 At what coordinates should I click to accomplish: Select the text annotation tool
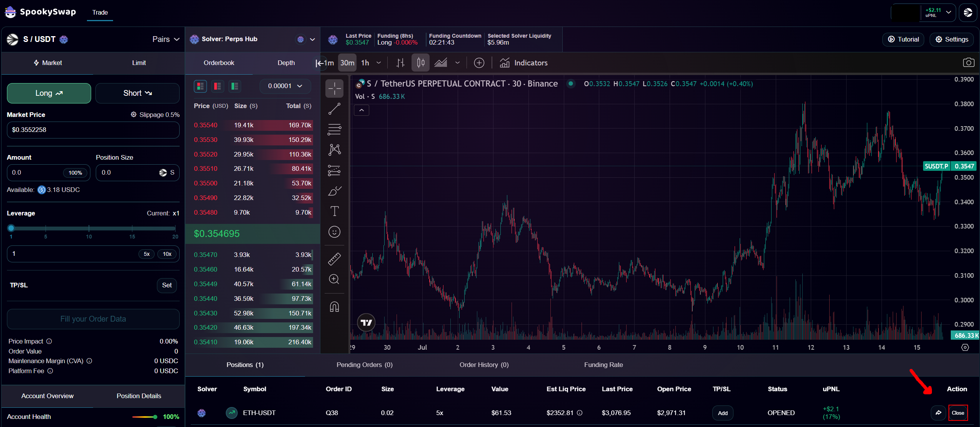click(334, 211)
